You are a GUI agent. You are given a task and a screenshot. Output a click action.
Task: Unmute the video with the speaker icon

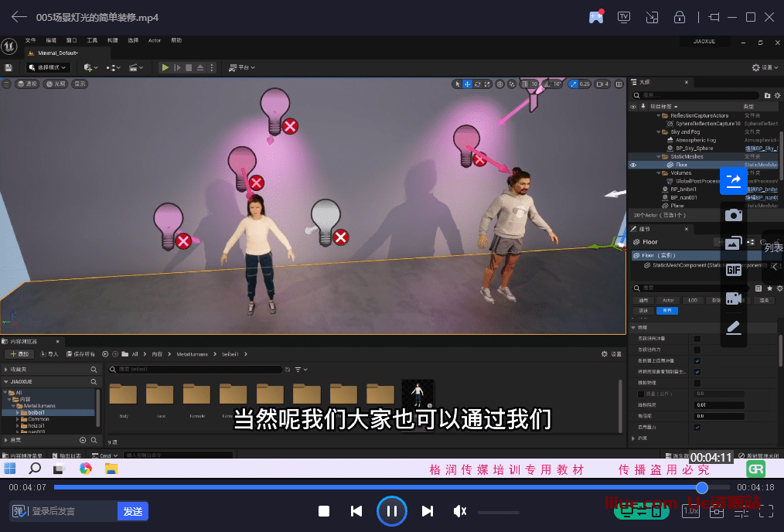459,511
